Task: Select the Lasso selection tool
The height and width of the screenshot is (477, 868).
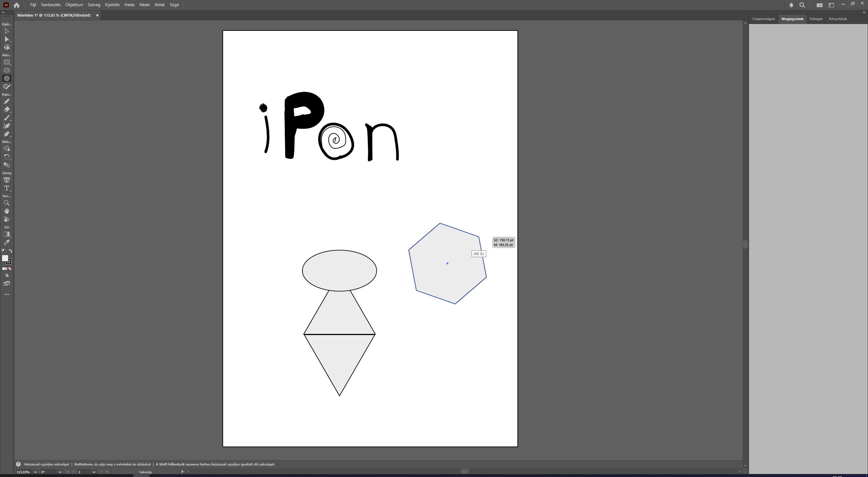Action: click(6, 47)
